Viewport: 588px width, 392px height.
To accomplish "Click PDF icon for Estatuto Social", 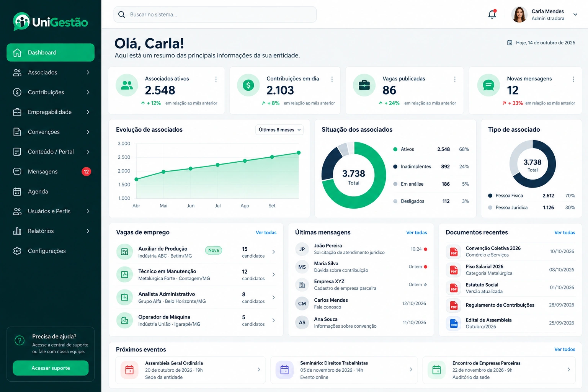I will [x=454, y=288].
